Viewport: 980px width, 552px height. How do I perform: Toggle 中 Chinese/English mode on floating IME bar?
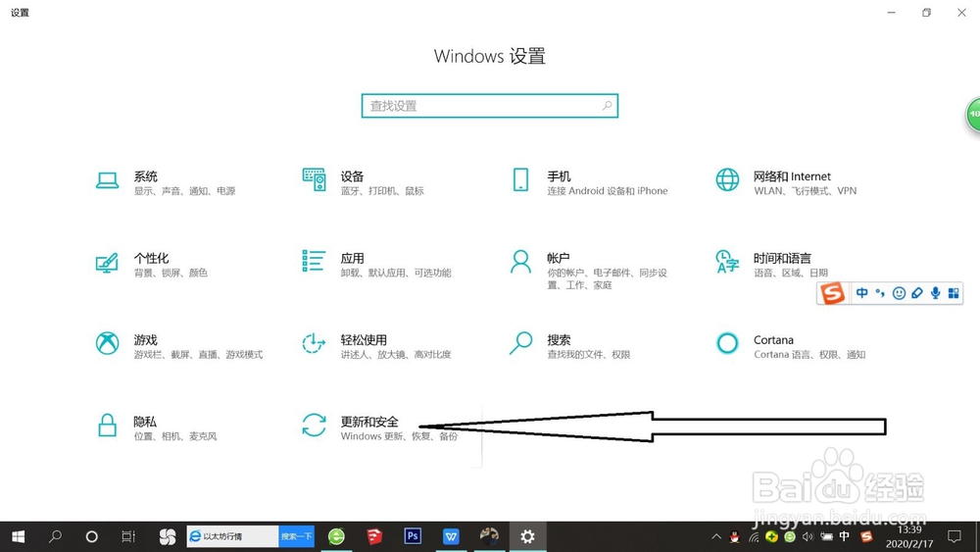861,293
